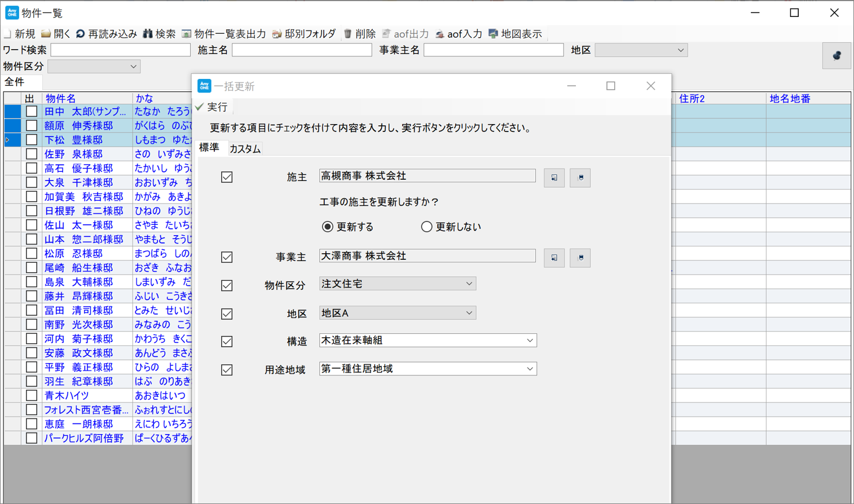Viewport: 854px width, 504px height.
Task: Minimize the 物件一覧 main window
Action: (756, 12)
